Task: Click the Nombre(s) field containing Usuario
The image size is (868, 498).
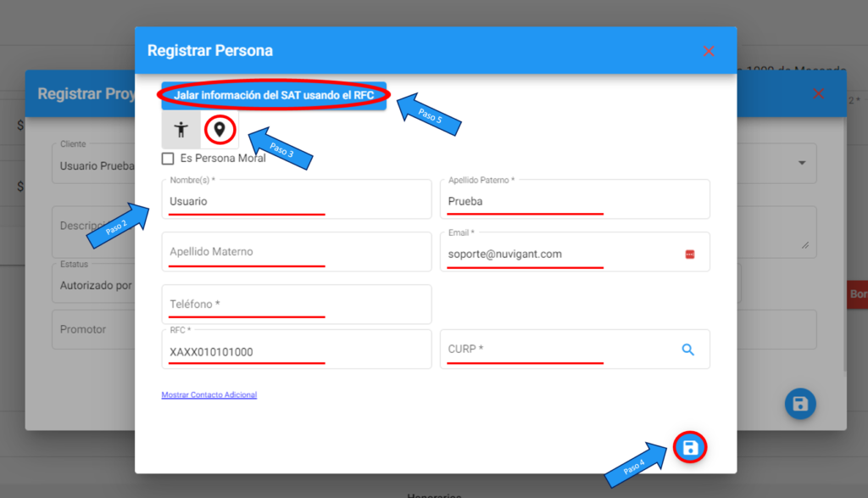Action: pos(297,199)
